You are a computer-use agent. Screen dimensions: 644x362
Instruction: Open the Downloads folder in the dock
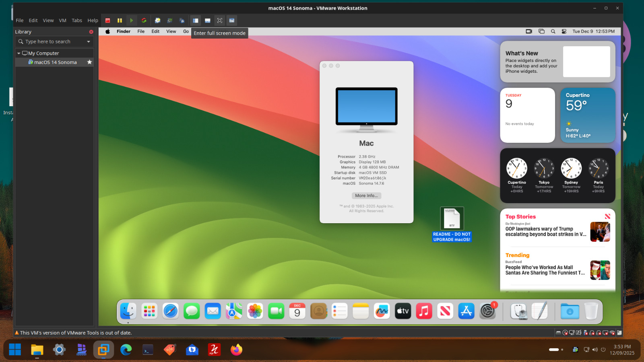click(570, 311)
